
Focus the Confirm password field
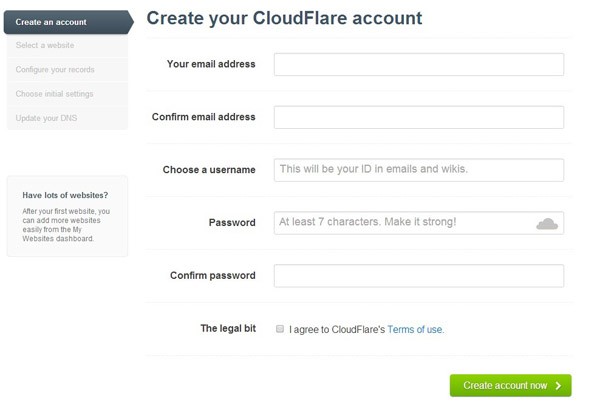pos(419,276)
